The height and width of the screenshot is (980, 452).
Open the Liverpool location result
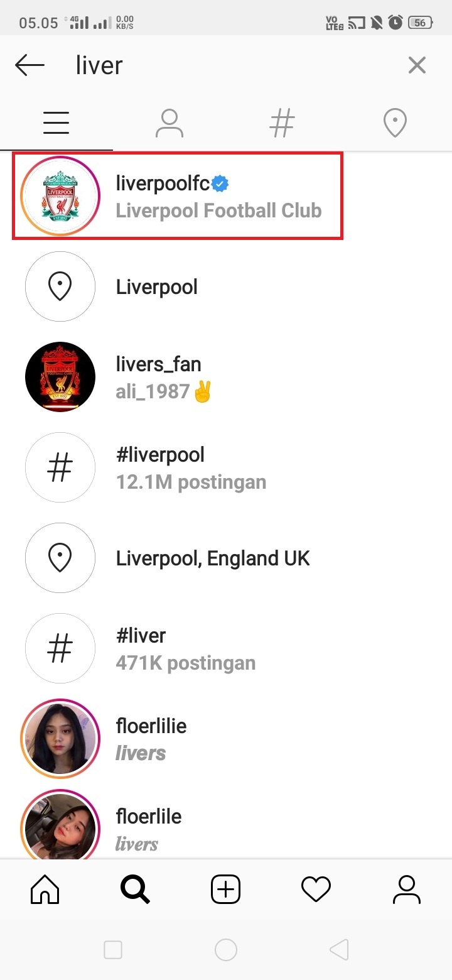[157, 287]
